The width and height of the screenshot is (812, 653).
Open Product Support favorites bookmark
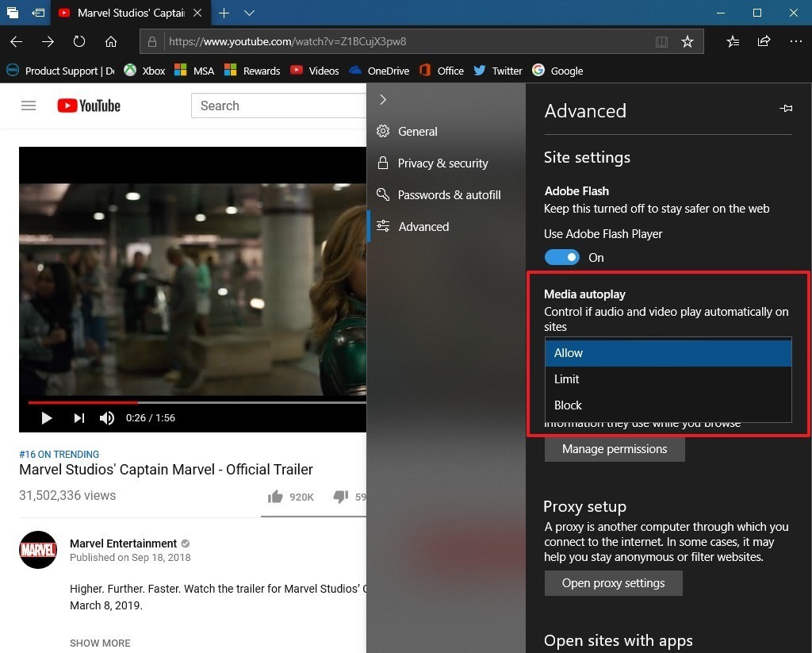60,71
